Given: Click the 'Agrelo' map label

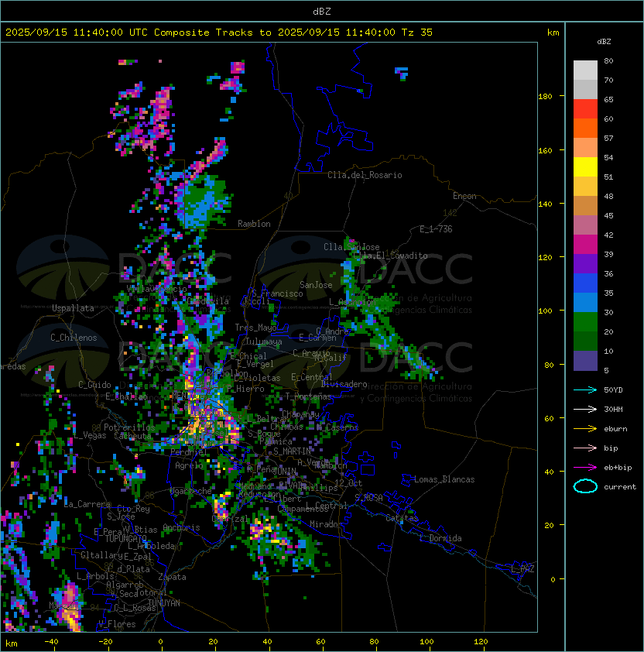Looking at the screenshot, I should pyautogui.click(x=189, y=465).
